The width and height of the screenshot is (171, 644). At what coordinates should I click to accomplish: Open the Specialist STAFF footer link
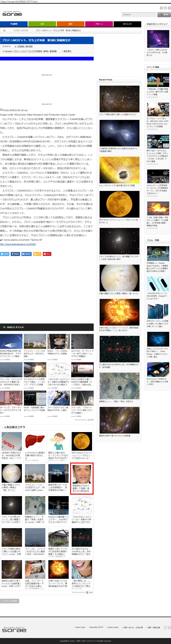click(96, 627)
